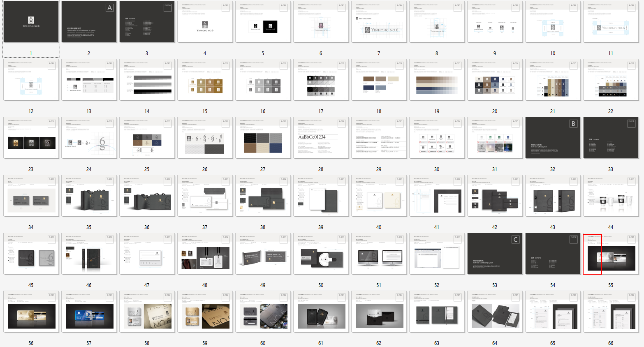Select slide 23 with three dark logo images
Viewport: 644px width, 347px height.
tap(31, 138)
